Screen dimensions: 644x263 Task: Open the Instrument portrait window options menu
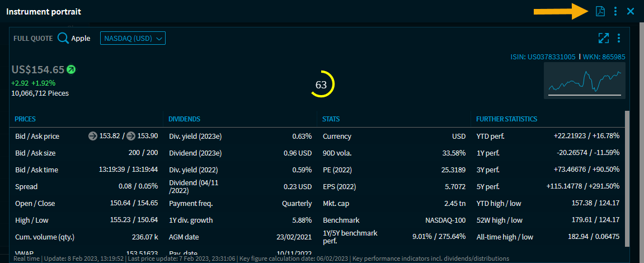point(615,11)
